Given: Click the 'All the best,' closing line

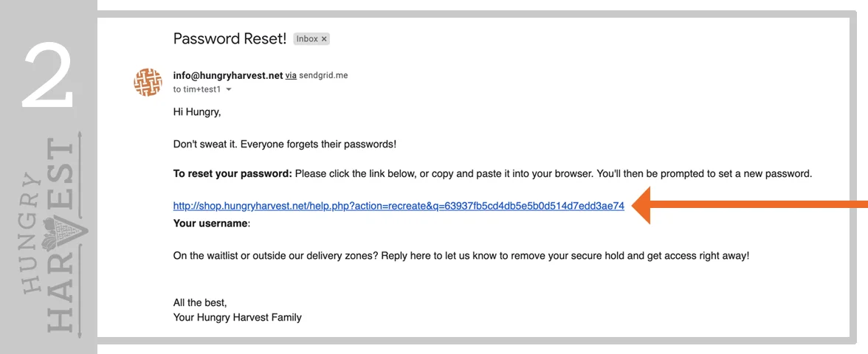Looking at the screenshot, I should [200, 303].
